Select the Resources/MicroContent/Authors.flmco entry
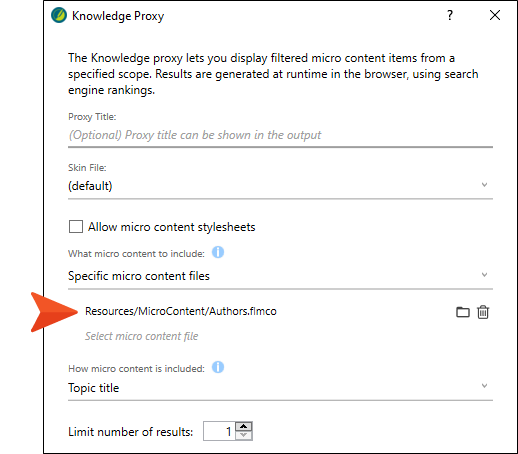The width and height of the screenshot is (518, 454). click(x=181, y=311)
